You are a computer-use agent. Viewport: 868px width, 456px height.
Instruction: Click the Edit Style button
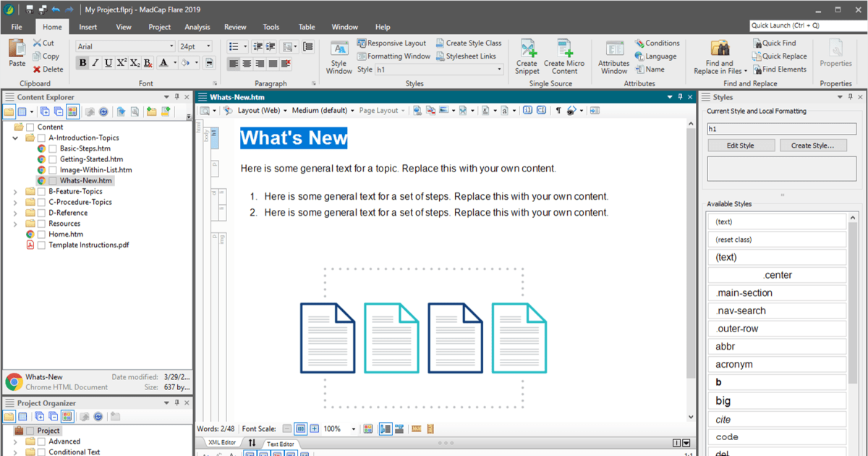(x=741, y=145)
